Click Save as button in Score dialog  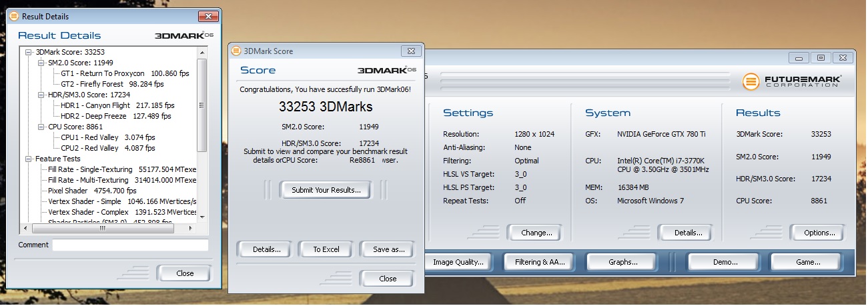[x=387, y=249]
